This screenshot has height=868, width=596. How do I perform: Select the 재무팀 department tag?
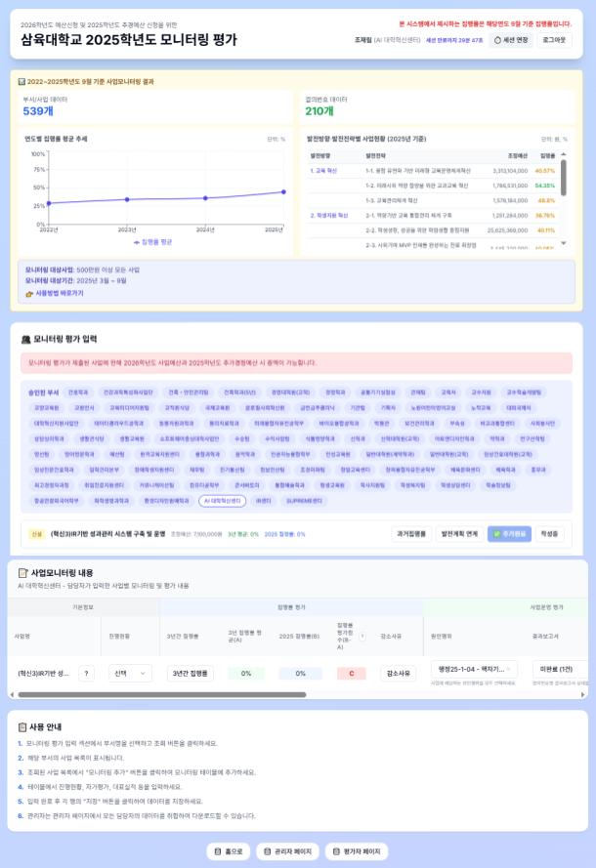coord(196,470)
